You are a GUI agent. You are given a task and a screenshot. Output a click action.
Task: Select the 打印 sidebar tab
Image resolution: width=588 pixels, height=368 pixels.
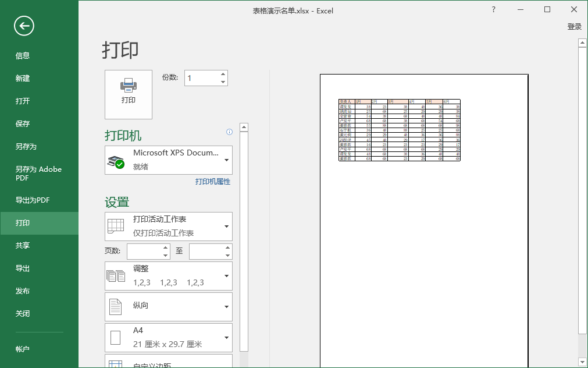(40, 223)
